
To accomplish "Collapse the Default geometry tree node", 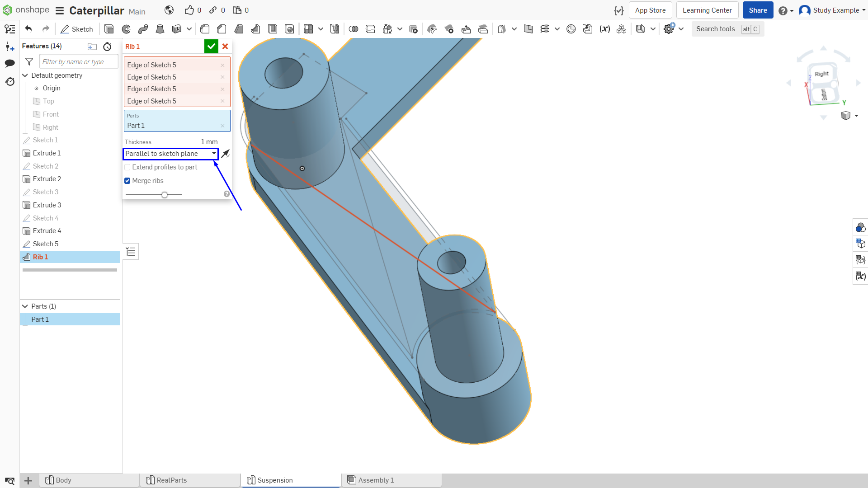I will point(25,75).
